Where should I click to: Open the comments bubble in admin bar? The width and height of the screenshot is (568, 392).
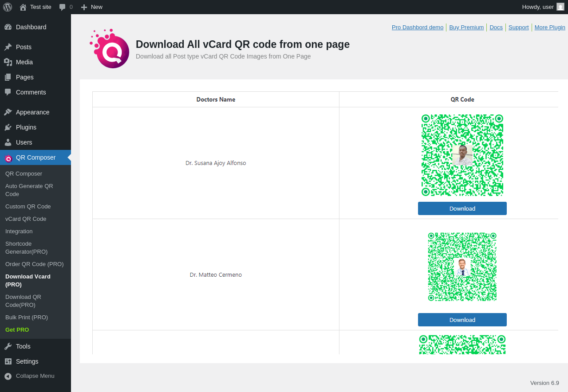tap(63, 7)
